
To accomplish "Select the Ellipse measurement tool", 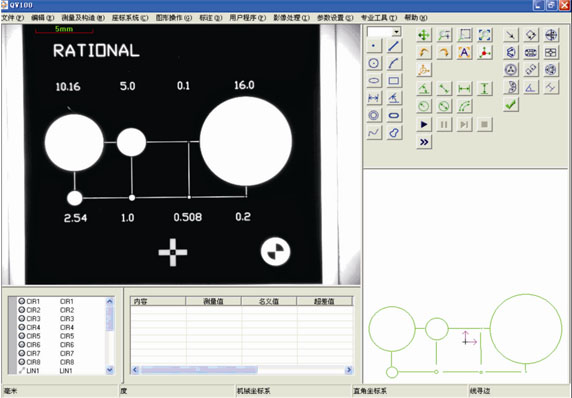I will pyautogui.click(x=374, y=81).
